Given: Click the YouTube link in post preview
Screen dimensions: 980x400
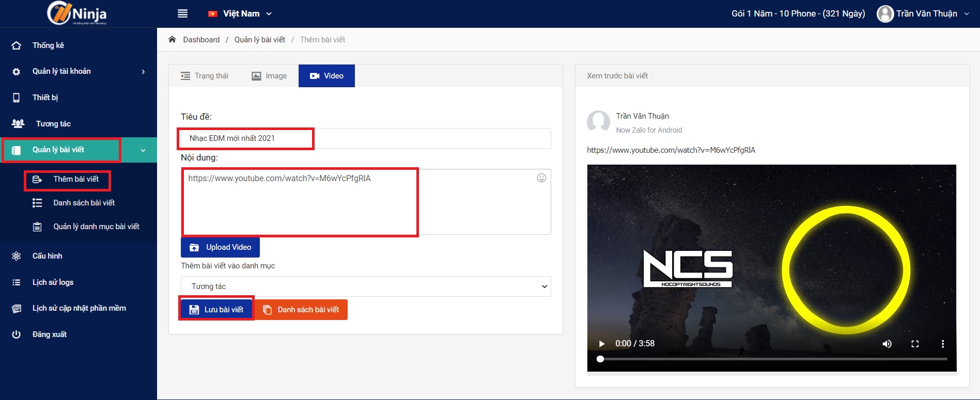Looking at the screenshot, I should (x=671, y=150).
